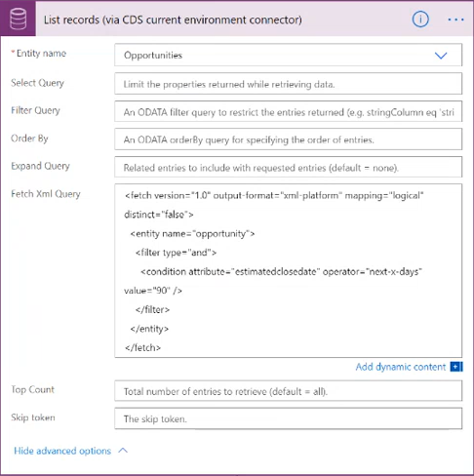
Task: Collapse using the chevron beside Hide advanced options
Action: (123, 451)
